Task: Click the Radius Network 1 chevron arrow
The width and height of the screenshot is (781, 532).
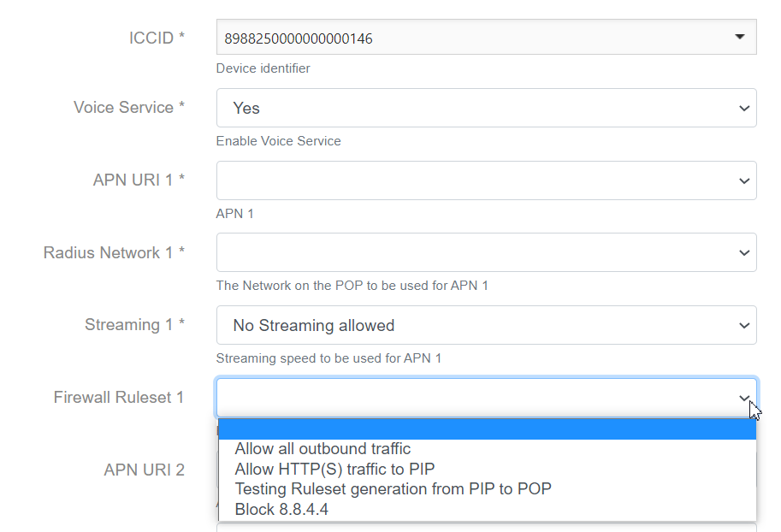Action: point(743,253)
